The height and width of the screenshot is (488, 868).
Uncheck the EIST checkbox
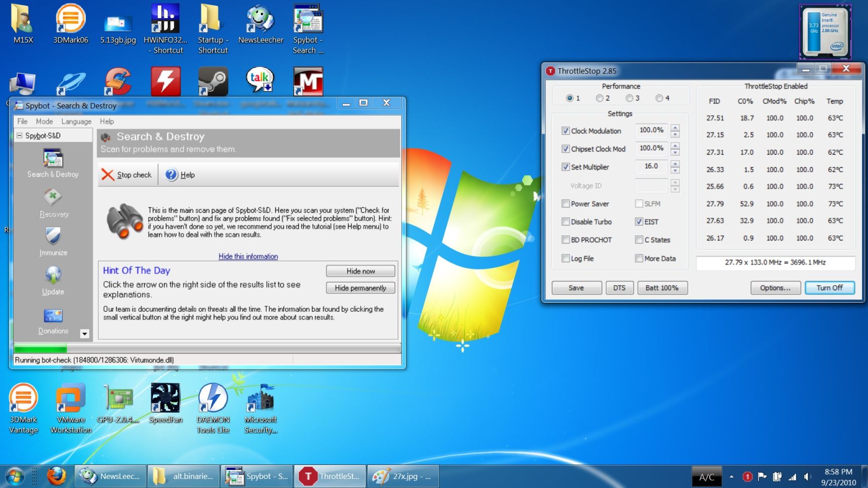tap(639, 222)
